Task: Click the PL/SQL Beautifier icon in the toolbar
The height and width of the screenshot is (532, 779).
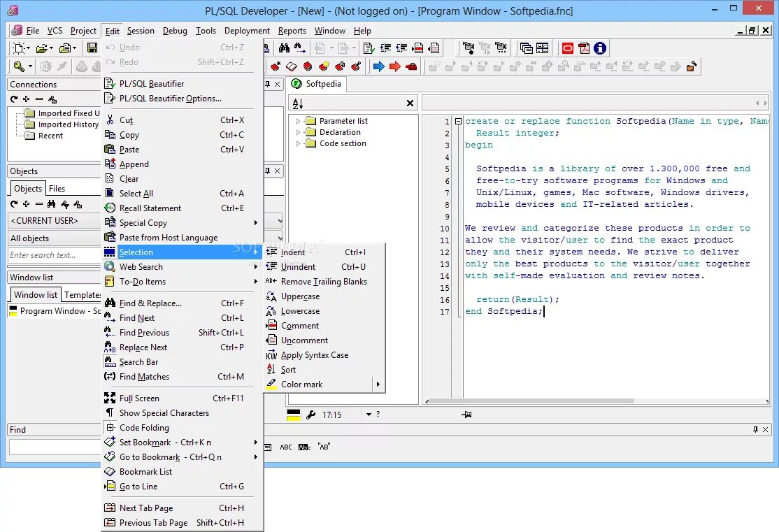Action: point(369,48)
